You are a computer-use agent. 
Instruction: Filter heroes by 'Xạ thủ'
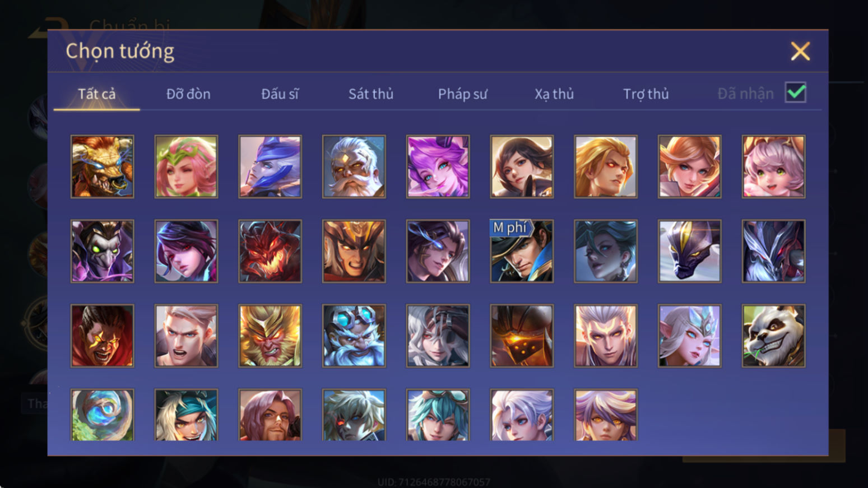coord(554,94)
